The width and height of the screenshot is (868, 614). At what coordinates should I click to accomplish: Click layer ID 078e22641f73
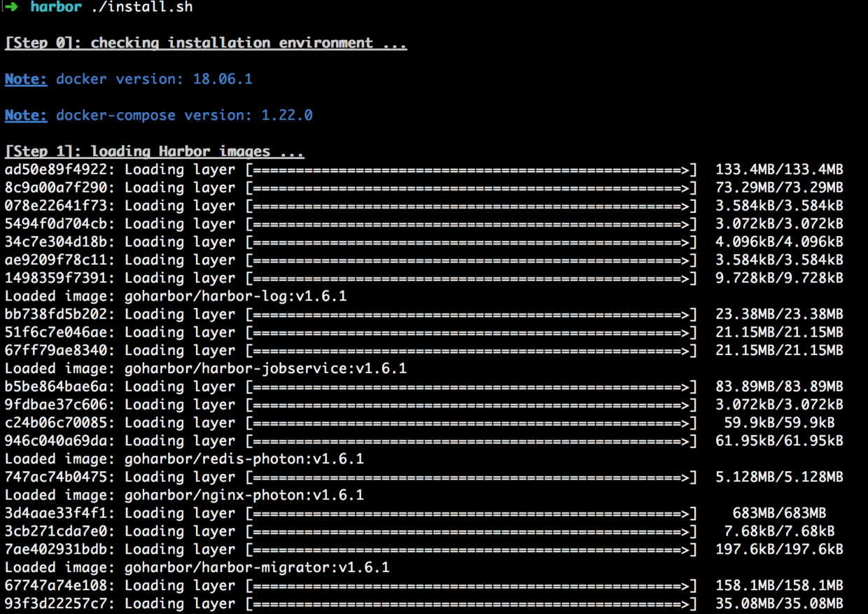[x=56, y=206]
